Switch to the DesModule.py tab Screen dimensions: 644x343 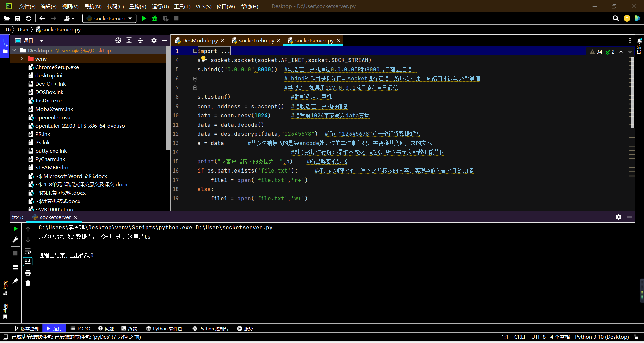200,40
